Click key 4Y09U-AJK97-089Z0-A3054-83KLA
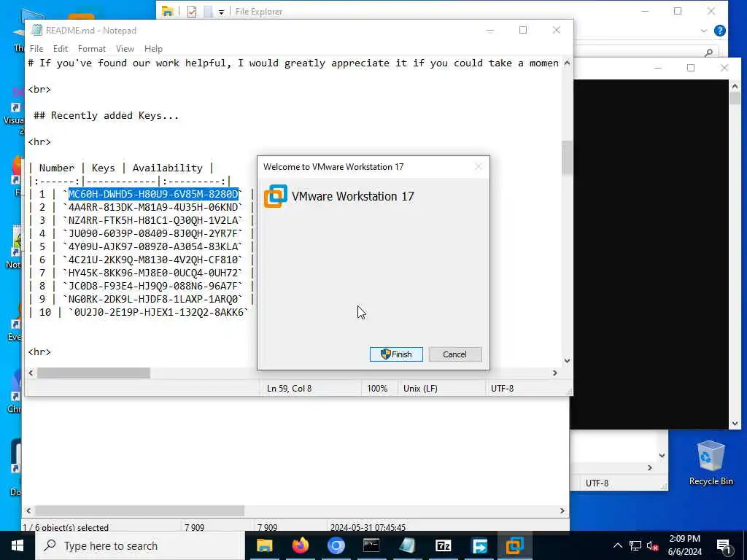Screen dimensions: 747x560 coord(153,246)
